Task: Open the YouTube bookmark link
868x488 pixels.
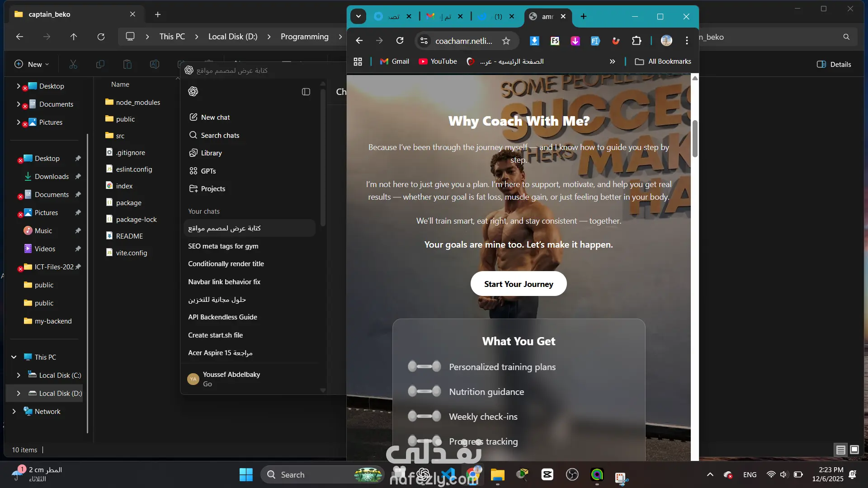Action: (438, 61)
